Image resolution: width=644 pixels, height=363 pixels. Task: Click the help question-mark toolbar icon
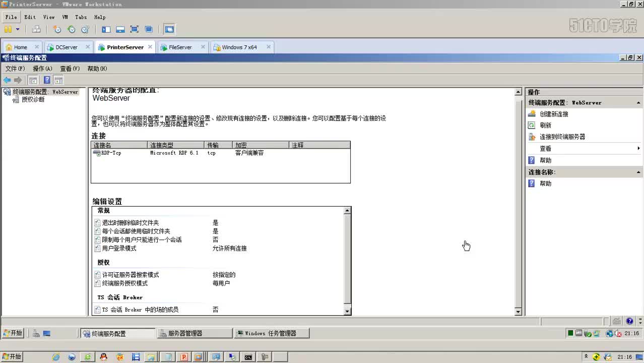point(47,80)
